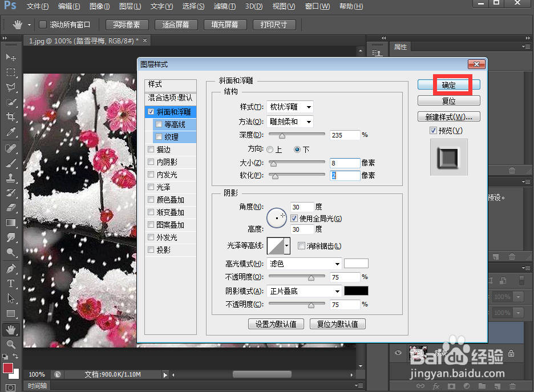Check 滚动所有窗口 option
This screenshot has height=392, width=534.
[43, 25]
